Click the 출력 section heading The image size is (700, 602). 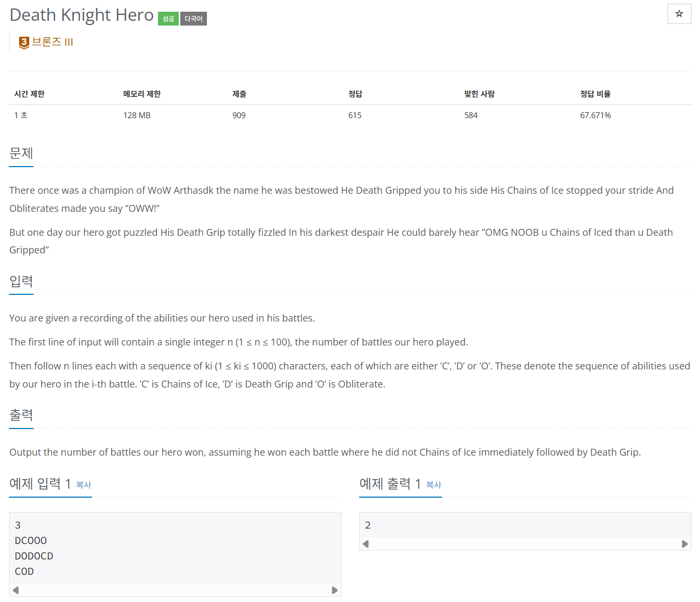point(21,416)
